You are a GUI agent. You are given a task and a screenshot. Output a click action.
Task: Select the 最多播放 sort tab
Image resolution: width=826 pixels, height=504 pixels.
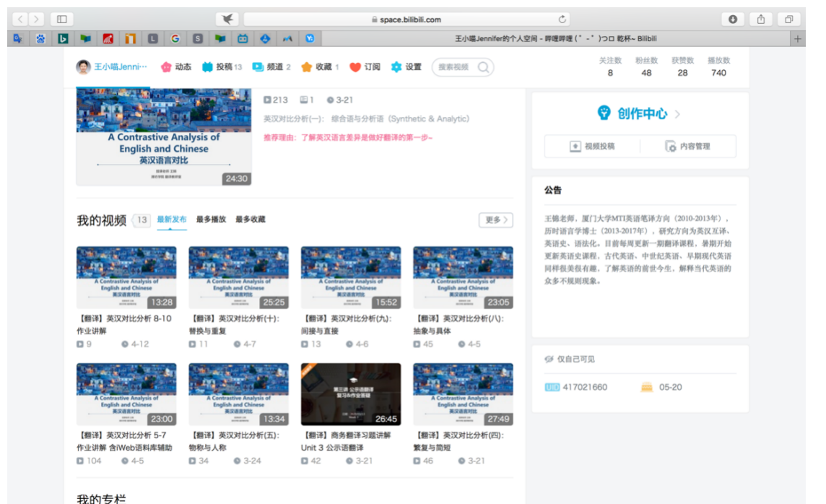point(212,220)
